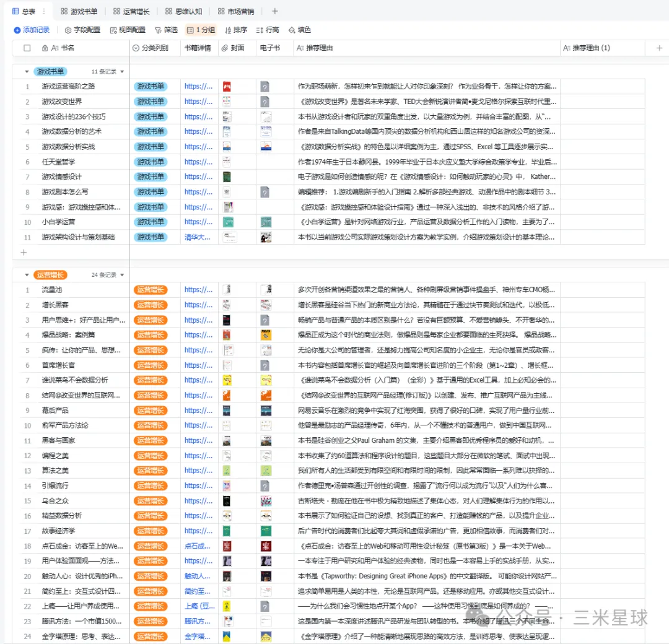This screenshot has height=644, width=669.
Task: Tick the select-all checkbox in header row
Action: click(27, 48)
